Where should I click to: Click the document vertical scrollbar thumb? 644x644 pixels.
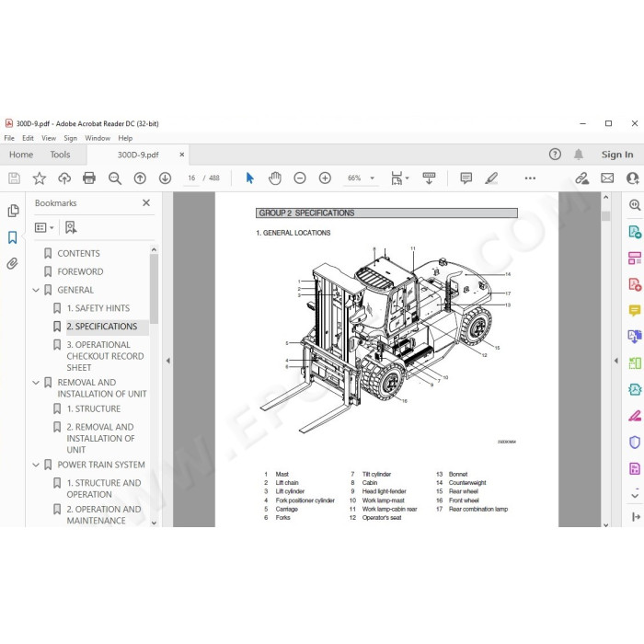point(605,216)
